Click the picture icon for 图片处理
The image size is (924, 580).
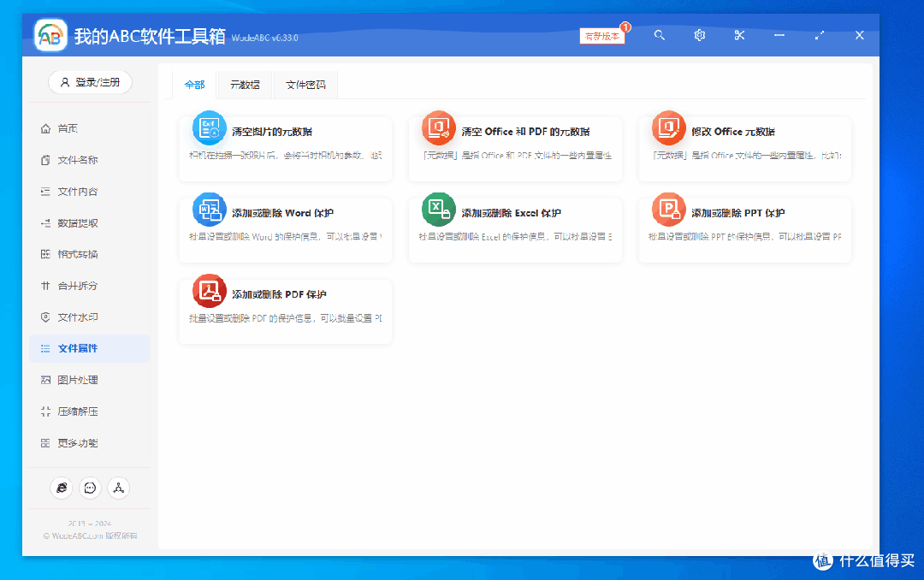(x=45, y=380)
